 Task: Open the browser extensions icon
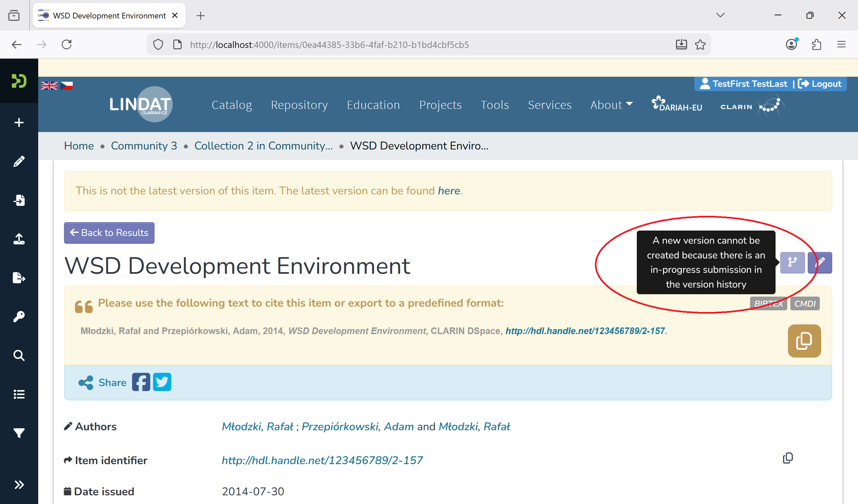coord(816,45)
